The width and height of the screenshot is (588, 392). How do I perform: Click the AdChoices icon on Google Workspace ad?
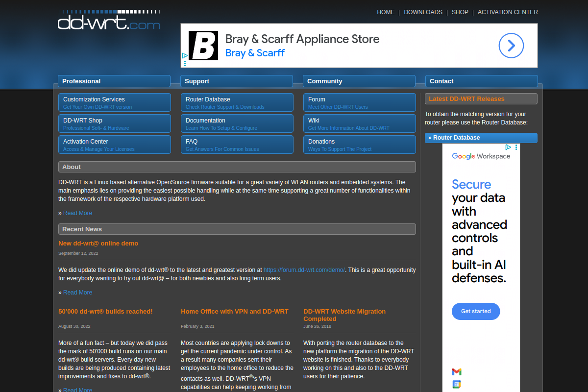pyautogui.click(x=509, y=147)
